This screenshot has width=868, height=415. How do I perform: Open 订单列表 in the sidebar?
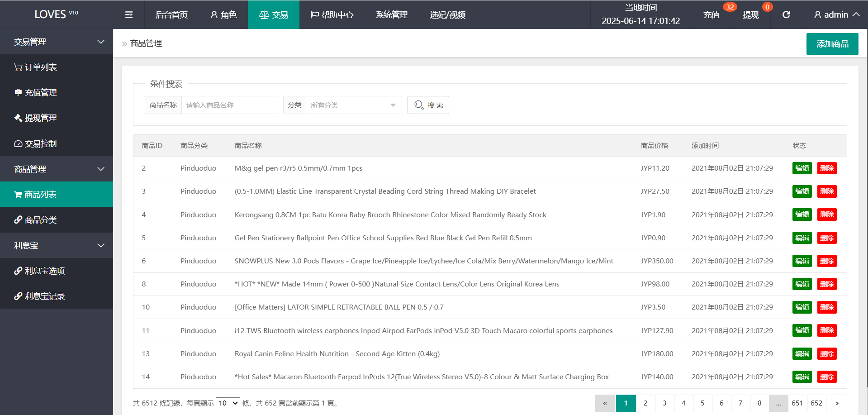pyautogui.click(x=57, y=67)
